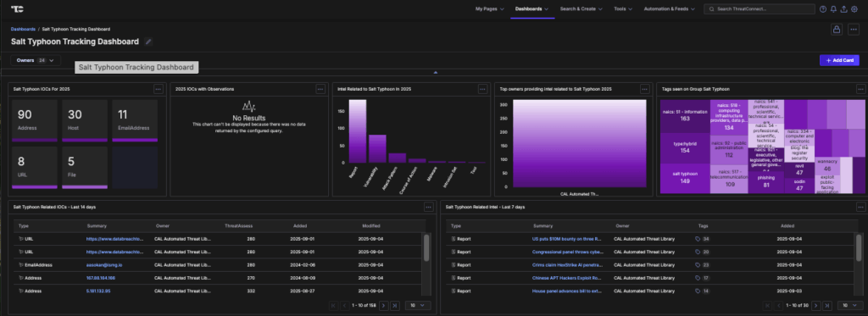Open menu of 2025 IOCs with Observations card
This screenshot has height=316, width=868.
point(320,89)
